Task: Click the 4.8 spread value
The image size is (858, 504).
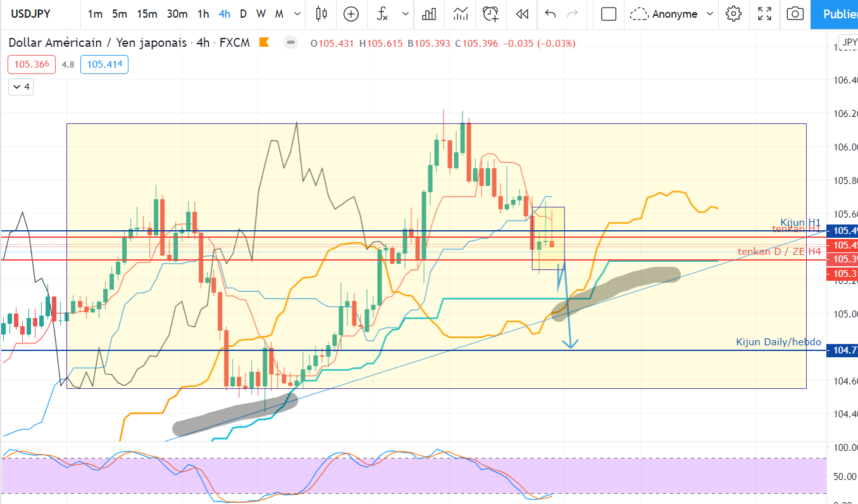Action: click(68, 64)
